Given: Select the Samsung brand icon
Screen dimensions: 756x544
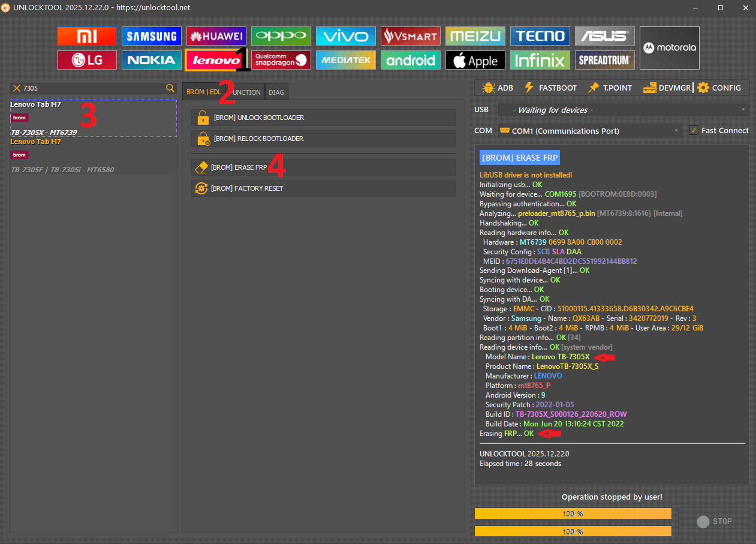Looking at the screenshot, I should (151, 36).
